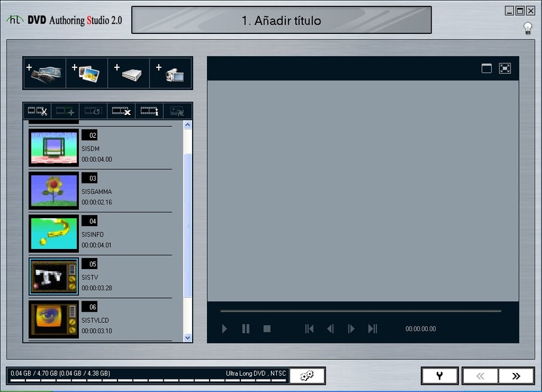Image resolution: width=542 pixels, height=392 pixels.
Task: Show clip information with the filmstrip i icon
Action: [x=150, y=111]
